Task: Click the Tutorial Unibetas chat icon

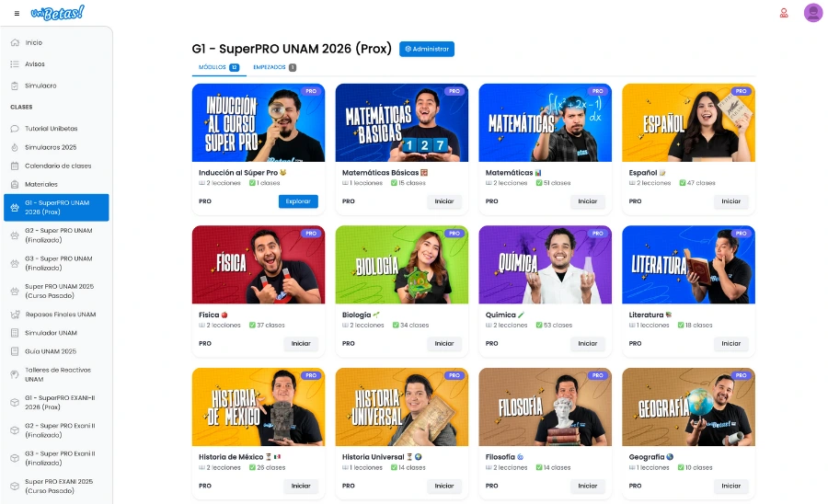Action: [15, 129]
